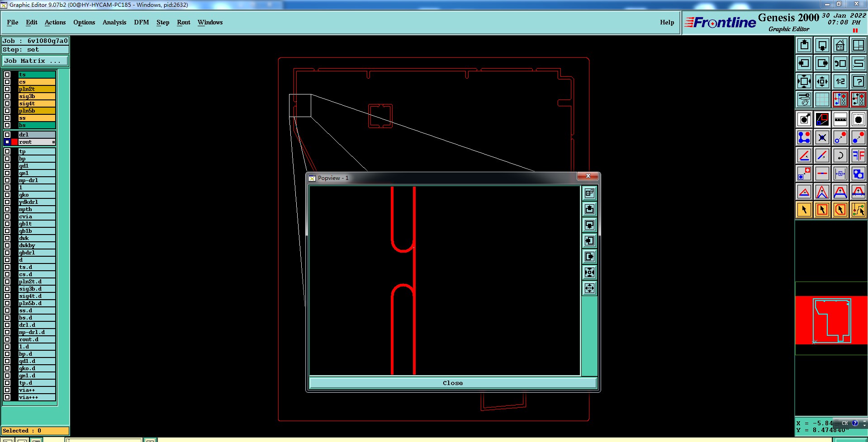868x442 pixels.
Task: Toggle display checkbox for via++ layer
Action: [7, 390]
